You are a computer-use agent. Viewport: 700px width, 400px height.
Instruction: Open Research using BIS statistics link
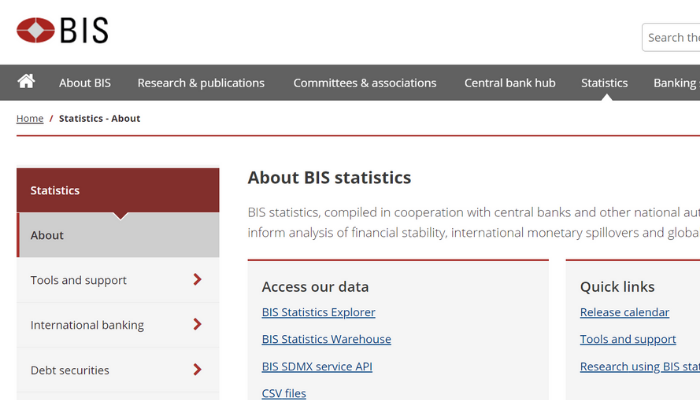640,367
